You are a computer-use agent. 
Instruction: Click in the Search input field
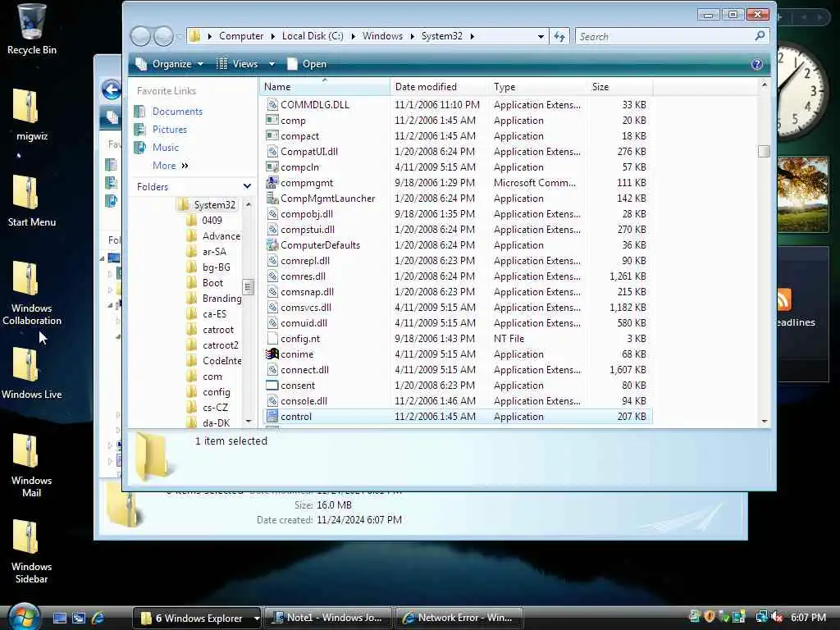point(664,36)
